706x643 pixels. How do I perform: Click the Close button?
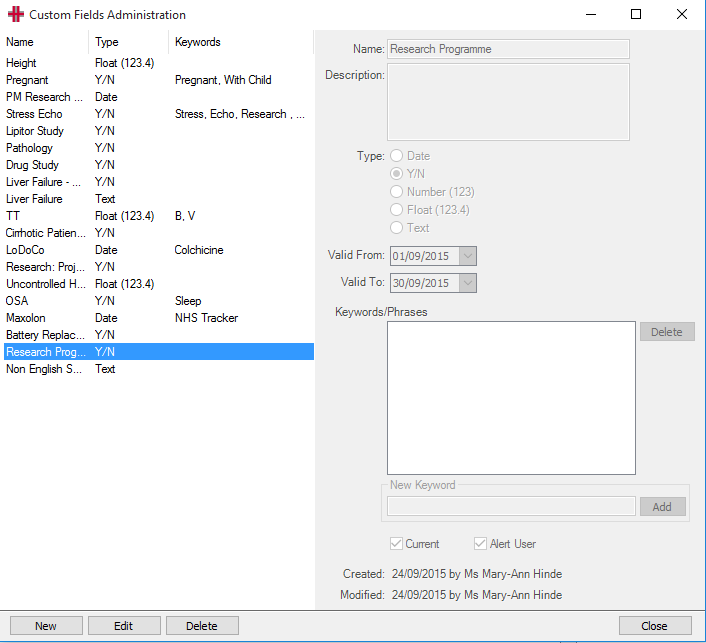click(x=655, y=626)
